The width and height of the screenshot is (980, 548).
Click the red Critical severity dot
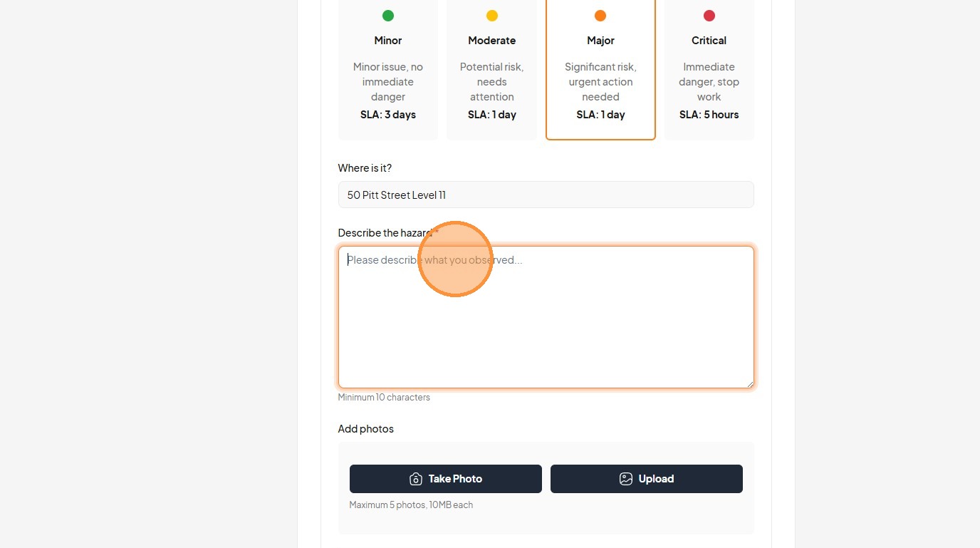click(709, 16)
